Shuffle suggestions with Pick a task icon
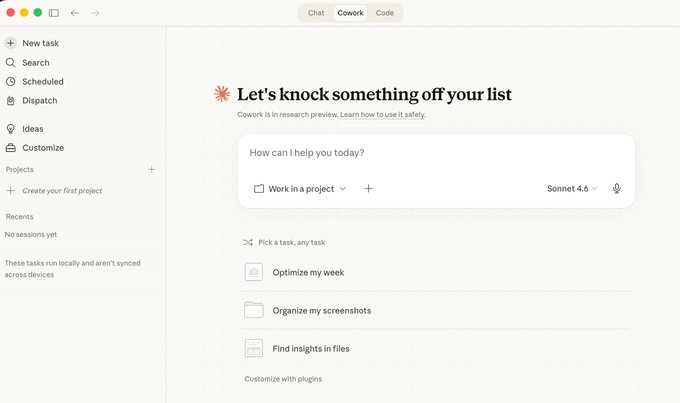The height and width of the screenshot is (403, 680). point(247,242)
